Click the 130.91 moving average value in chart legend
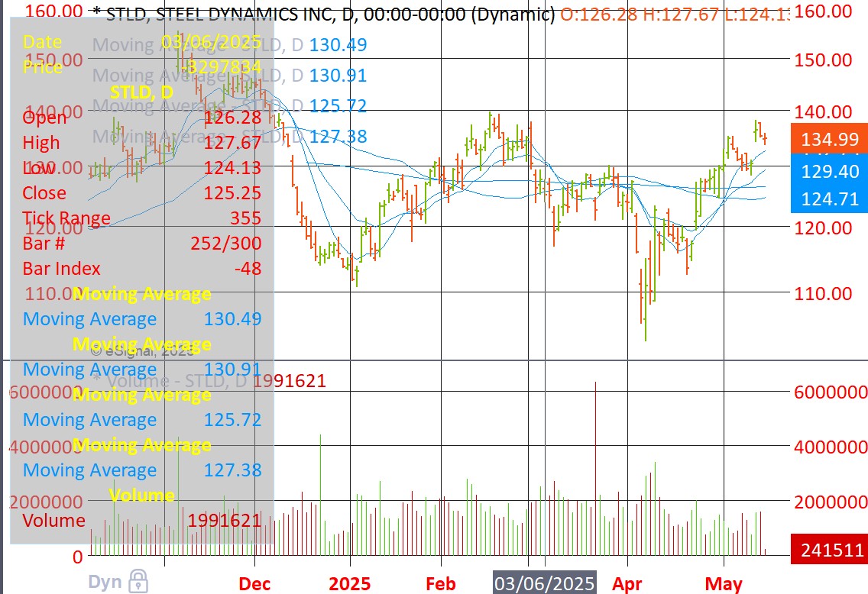The width and height of the screenshot is (868, 594). pos(338,76)
